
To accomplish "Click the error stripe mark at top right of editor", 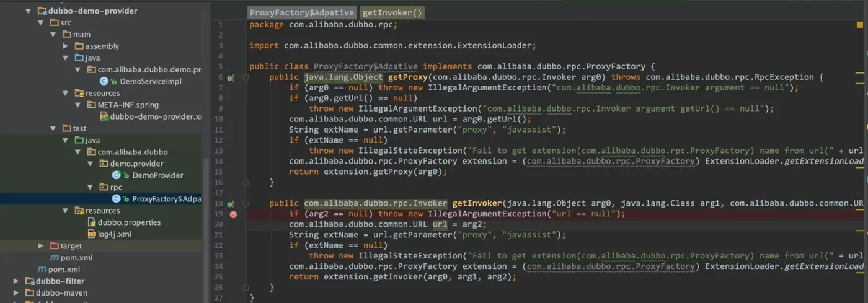I will coord(859,24).
